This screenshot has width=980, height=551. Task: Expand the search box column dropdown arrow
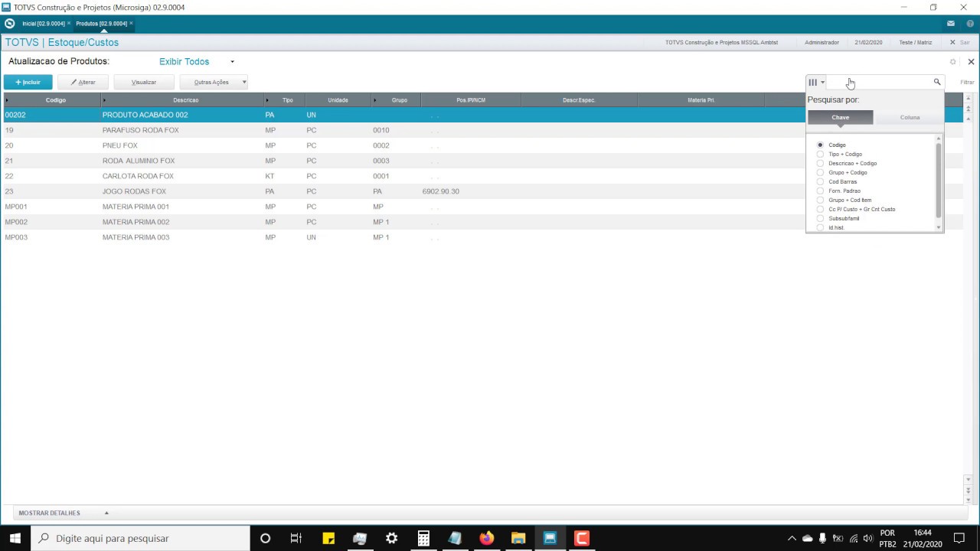[822, 82]
